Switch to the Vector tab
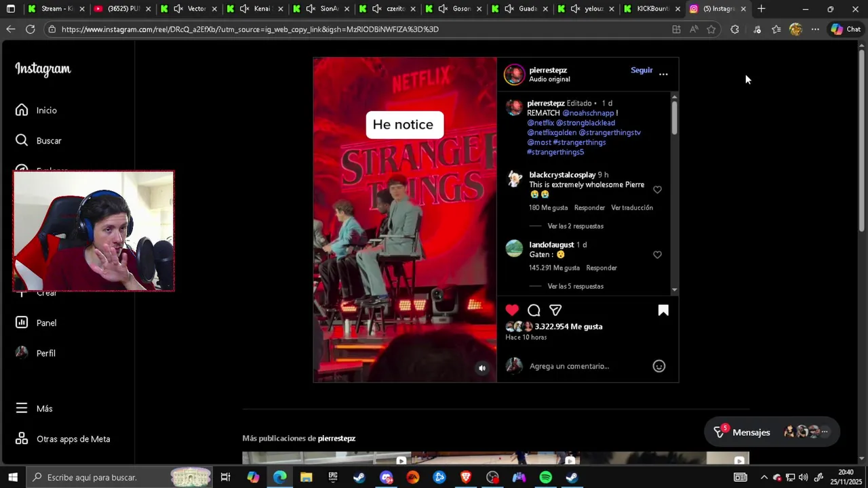The height and width of the screenshot is (488, 868). pos(189,9)
